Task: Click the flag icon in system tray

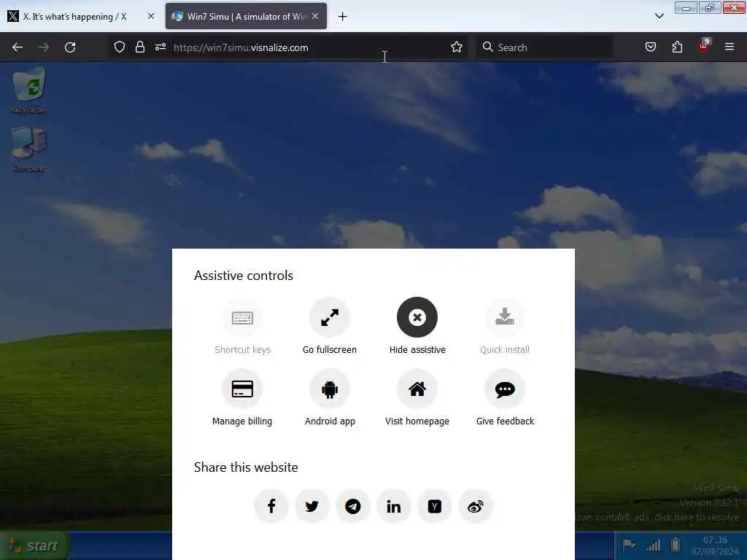Action: 630,544
